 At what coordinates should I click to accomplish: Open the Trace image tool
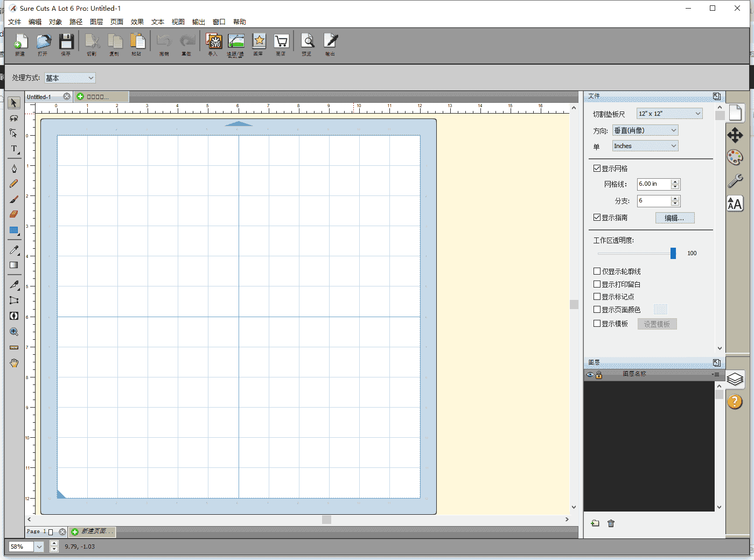pyautogui.click(x=236, y=42)
